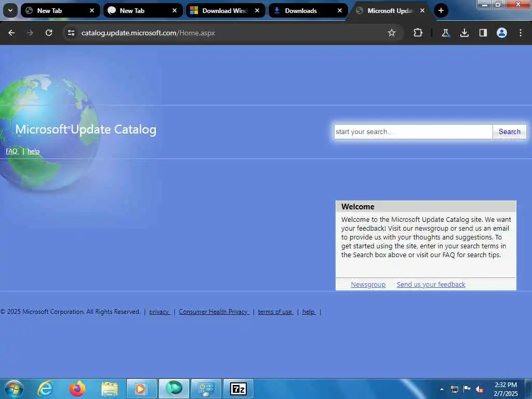
Task: Show browser downloads icon
Action: click(x=464, y=33)
